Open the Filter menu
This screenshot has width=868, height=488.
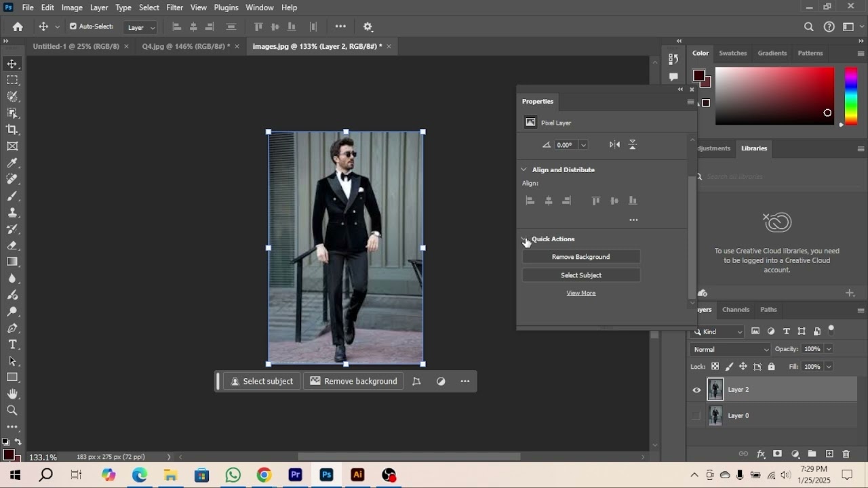[x=175, y=7]
